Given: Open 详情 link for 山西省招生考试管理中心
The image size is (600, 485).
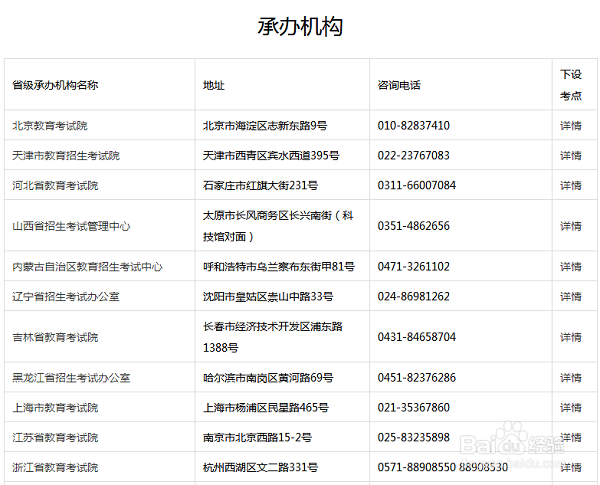Looking at the screenshot, I should (571, 226).
